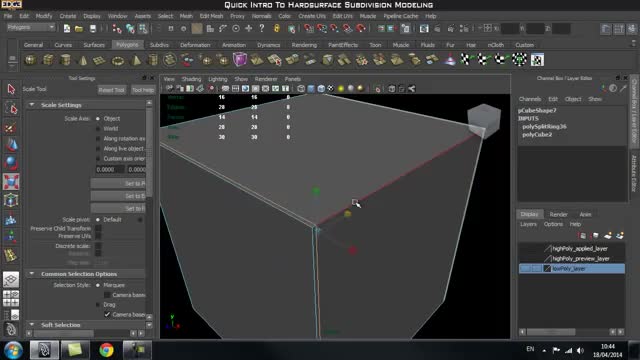Click the purple cube shelf icon
The height and width of the screenshot is (360, 640).
coord(240,60)
